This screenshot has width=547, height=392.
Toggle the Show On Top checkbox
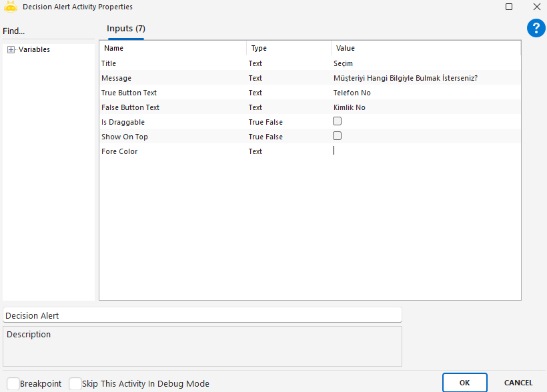(338, 136)
